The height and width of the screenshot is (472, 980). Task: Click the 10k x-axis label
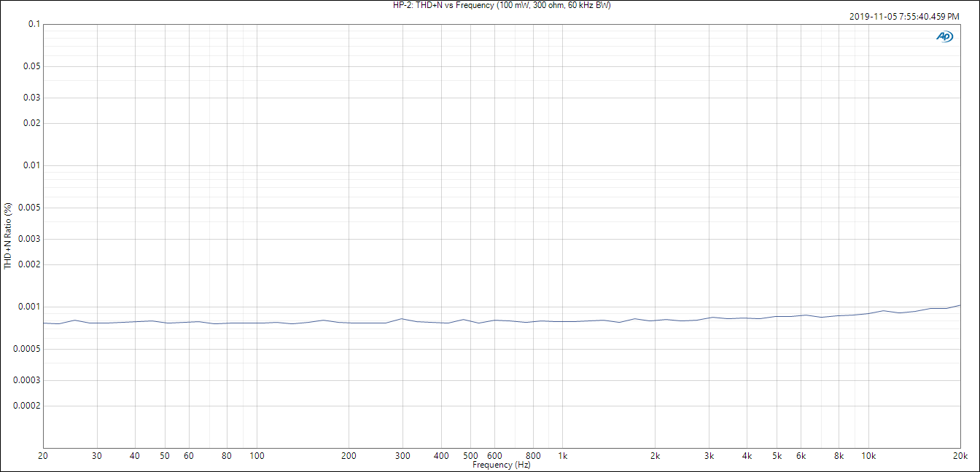point(868,456)
